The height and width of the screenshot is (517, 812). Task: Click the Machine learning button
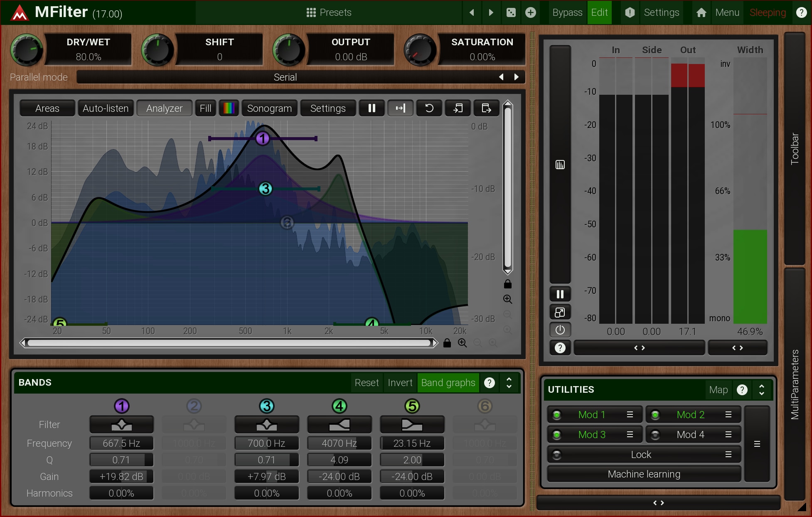pos(644,474)
